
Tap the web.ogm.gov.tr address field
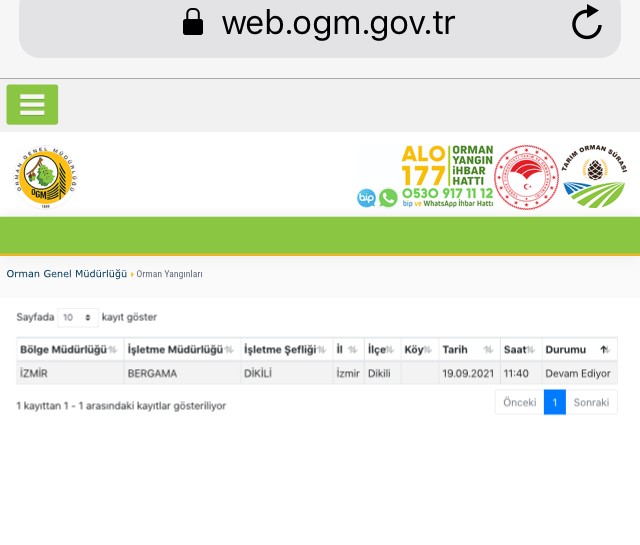click(x=338, y=23)
